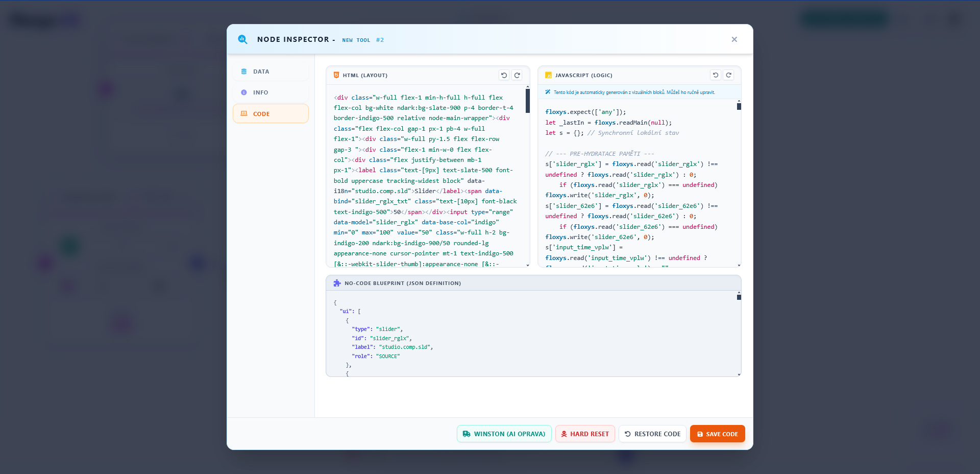This screenshot has width=980, height=474.
Task: Click the Node Inspector magnifier icon
Action: 242,39
